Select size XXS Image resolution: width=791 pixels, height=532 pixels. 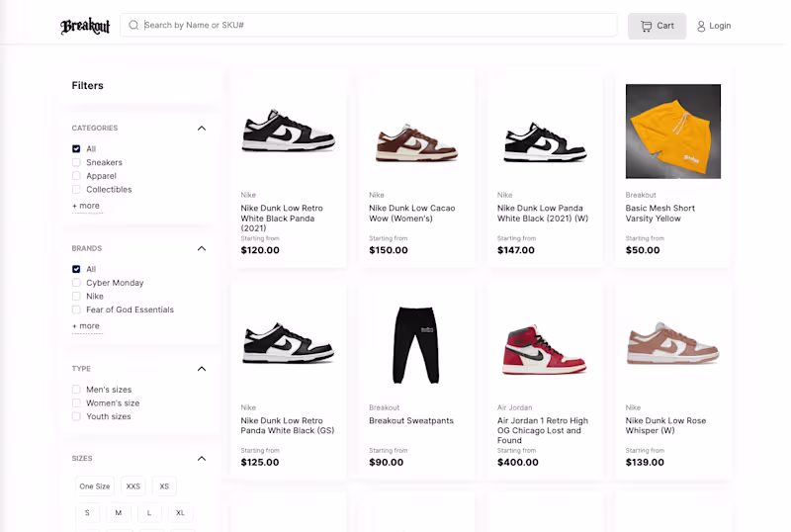(x=132, y=487)
